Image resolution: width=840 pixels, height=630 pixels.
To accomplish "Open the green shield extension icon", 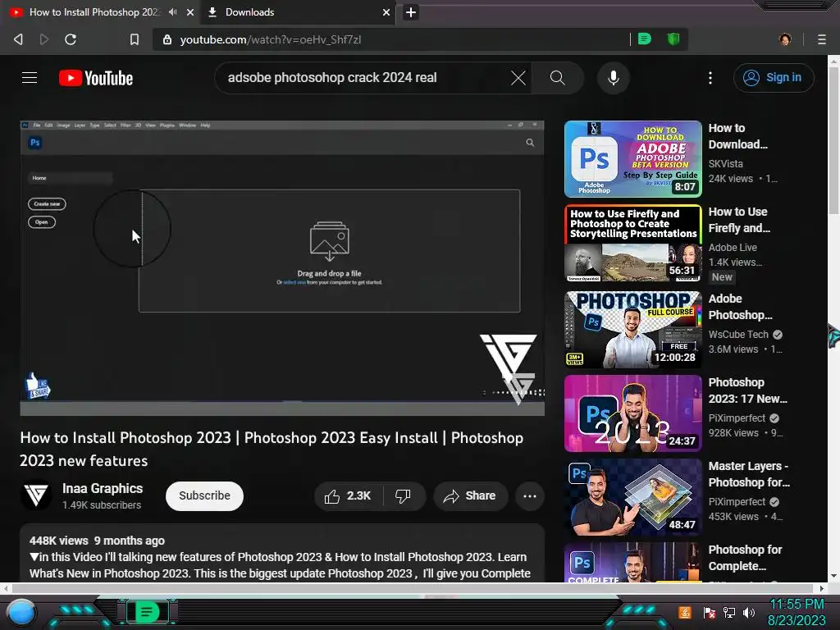I will (x=673, y=39).
